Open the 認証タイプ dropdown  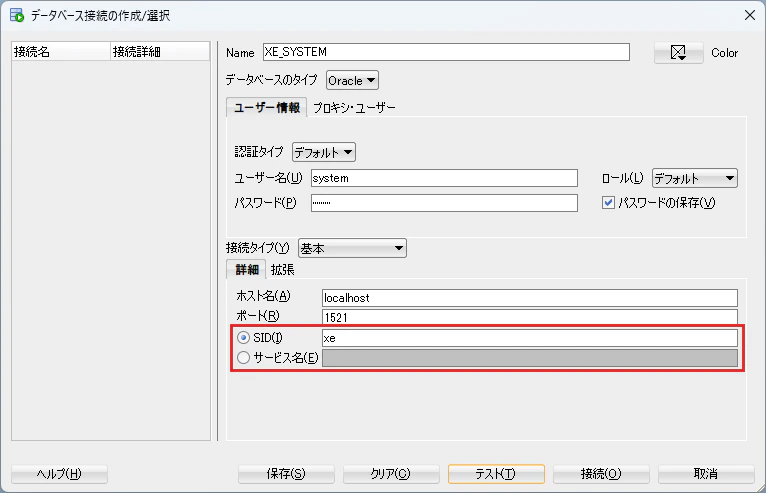pos(323,152)
